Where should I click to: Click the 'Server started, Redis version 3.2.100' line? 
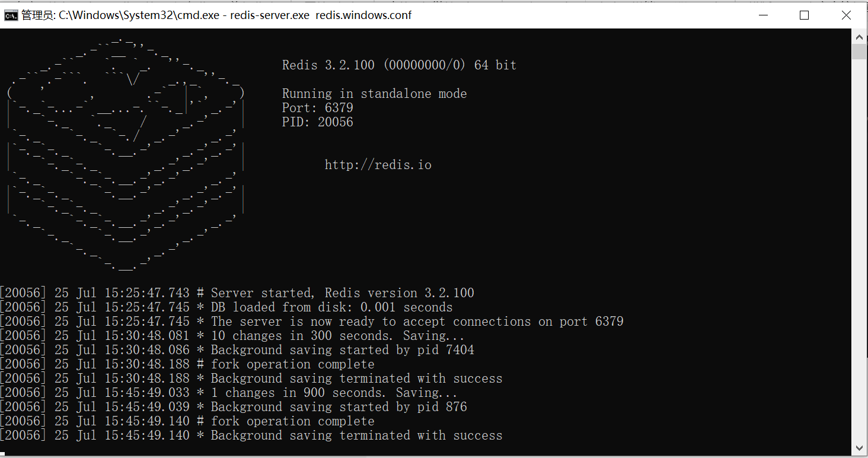pyautogui.click(x=237, y=293)
